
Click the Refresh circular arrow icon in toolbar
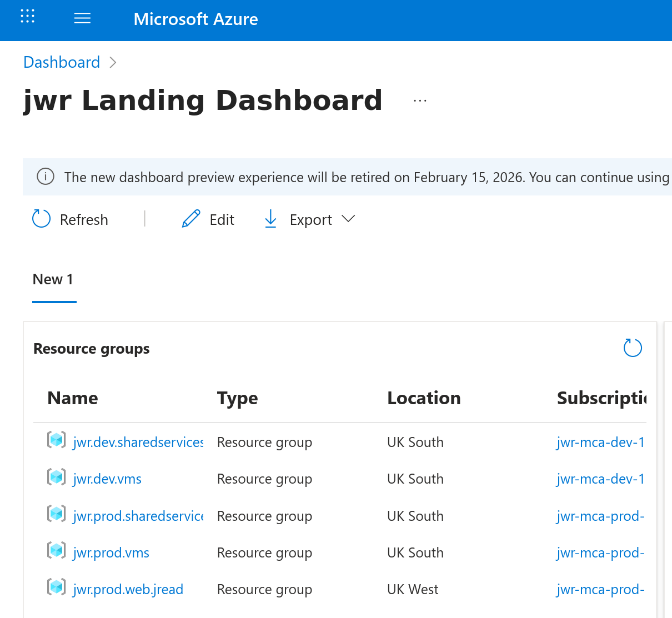click(42, 219)
